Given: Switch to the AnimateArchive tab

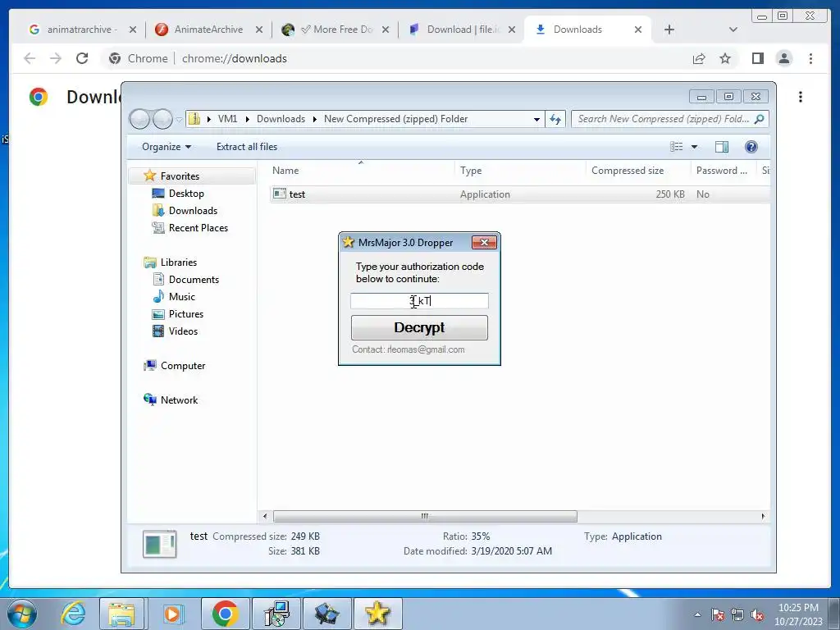Looking at the screenshot, I should tap(209, 30).
